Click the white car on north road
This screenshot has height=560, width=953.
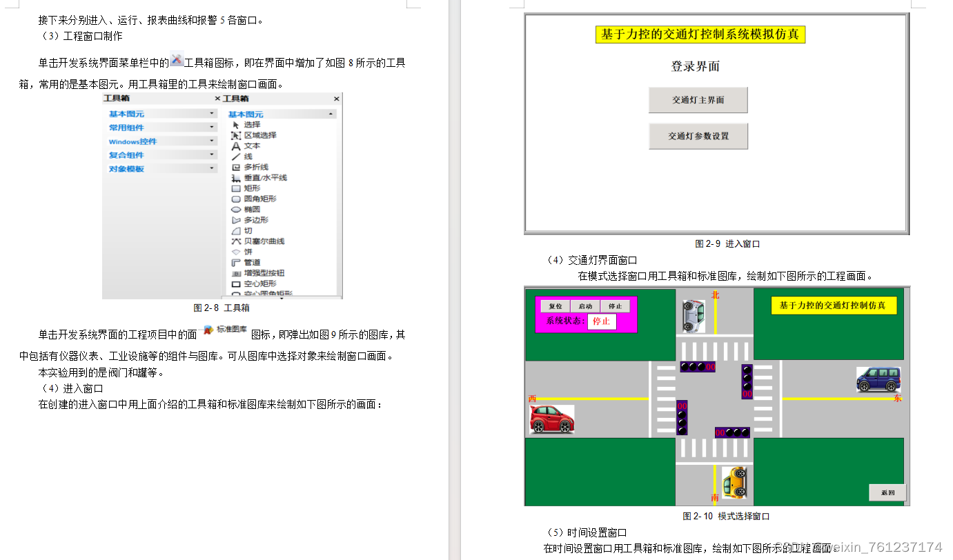click(694, 316)
